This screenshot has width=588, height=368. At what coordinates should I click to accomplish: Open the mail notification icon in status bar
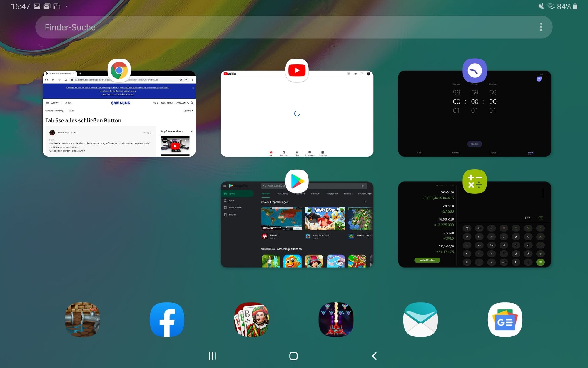[47, 6]
